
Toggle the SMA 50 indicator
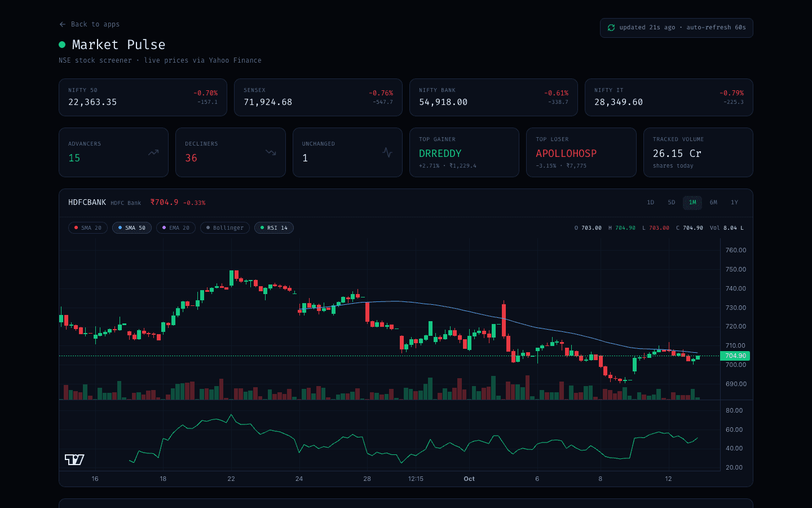tap(132, 228)
